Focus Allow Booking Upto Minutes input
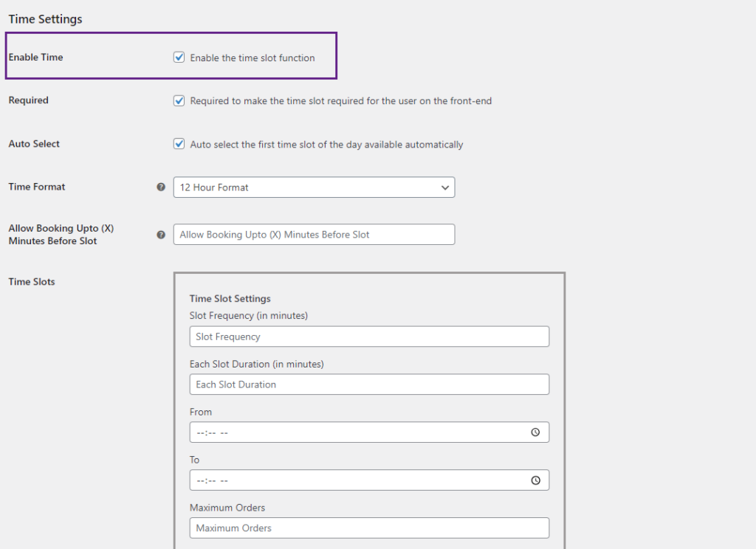Viewport: 756px width, 549px height. [314, 234]
